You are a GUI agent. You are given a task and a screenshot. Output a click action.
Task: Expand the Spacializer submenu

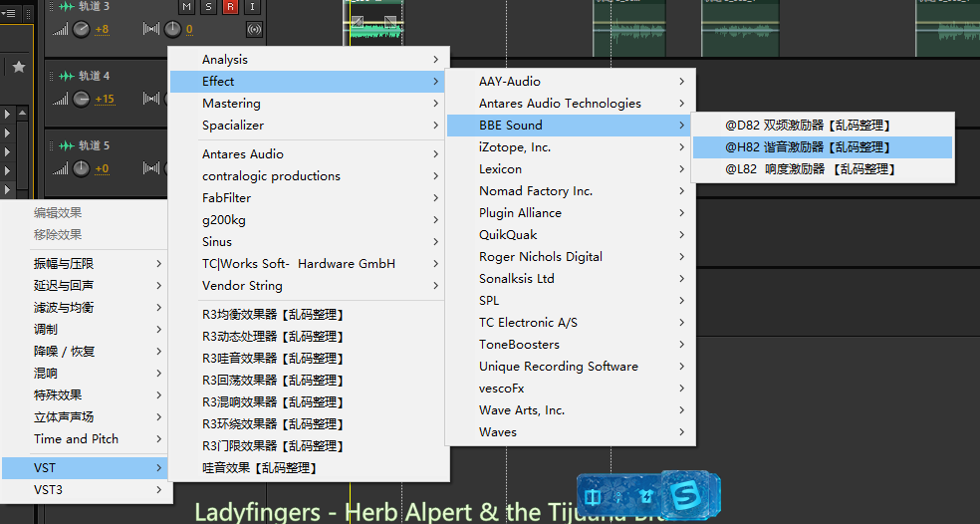307,126
